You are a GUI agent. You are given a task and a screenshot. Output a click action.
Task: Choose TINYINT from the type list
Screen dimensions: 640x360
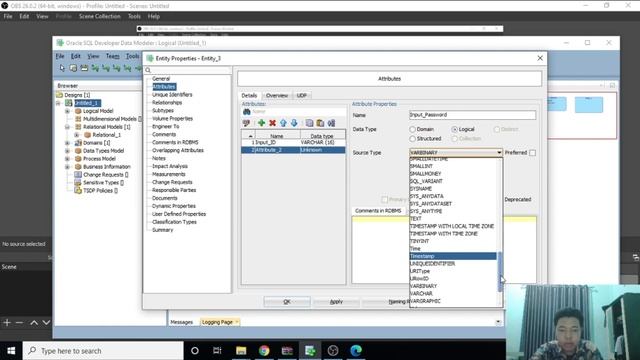[x=453, y=241]
